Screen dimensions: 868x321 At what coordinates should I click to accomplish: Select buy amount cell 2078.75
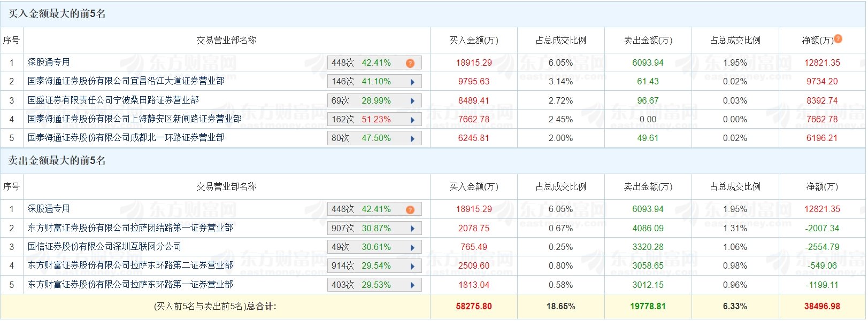474,228
